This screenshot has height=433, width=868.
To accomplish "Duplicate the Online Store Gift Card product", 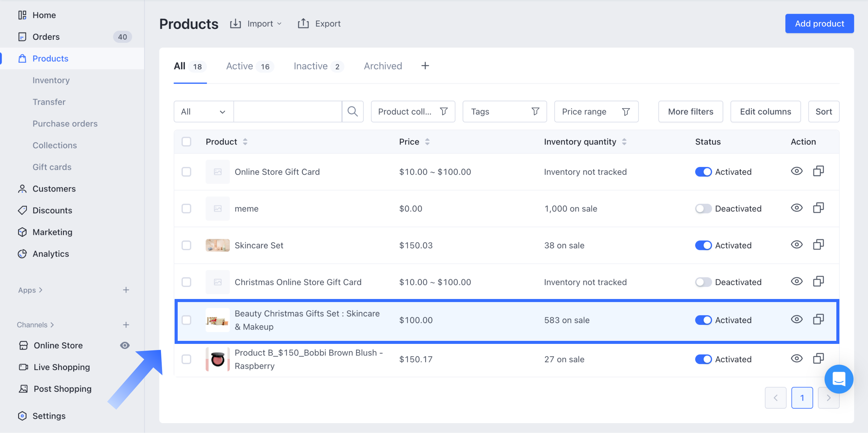I will [x=818, y=171].
